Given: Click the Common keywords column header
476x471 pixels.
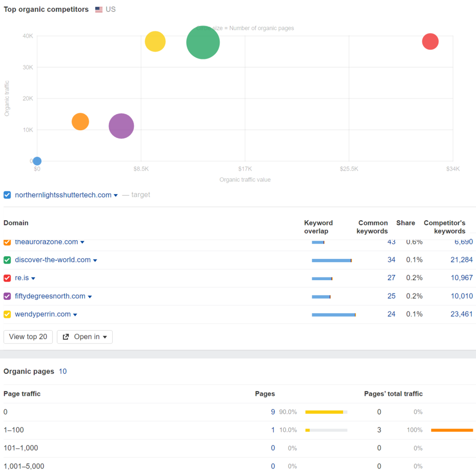Looking at the screenshot, I should coord(373,227).
